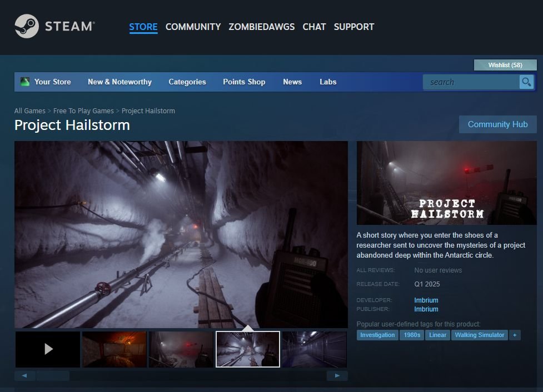Click the search magnifier icon

coord(526,82)
